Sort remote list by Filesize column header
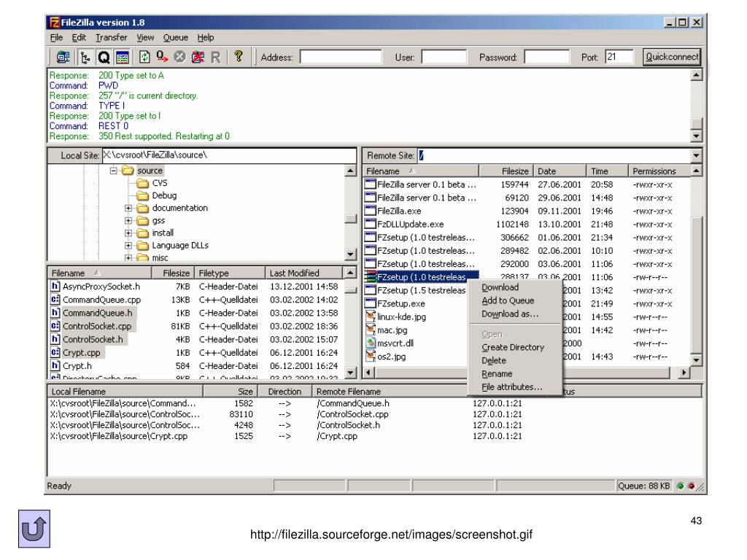 click(x=506, y=171)
